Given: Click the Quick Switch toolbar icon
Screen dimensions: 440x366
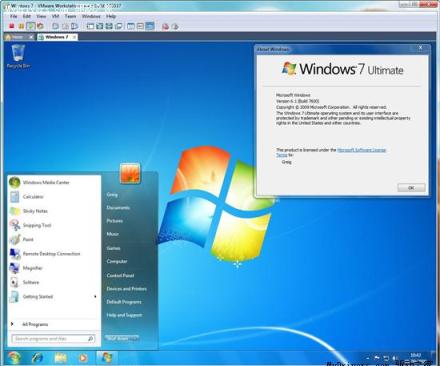Looking at the screenshot, I should 100,26.
